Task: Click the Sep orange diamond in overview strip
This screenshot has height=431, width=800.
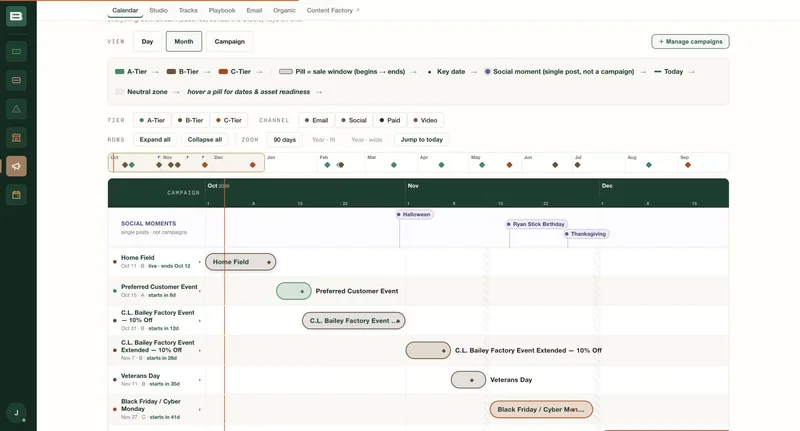Action: [x=688, y=165]
